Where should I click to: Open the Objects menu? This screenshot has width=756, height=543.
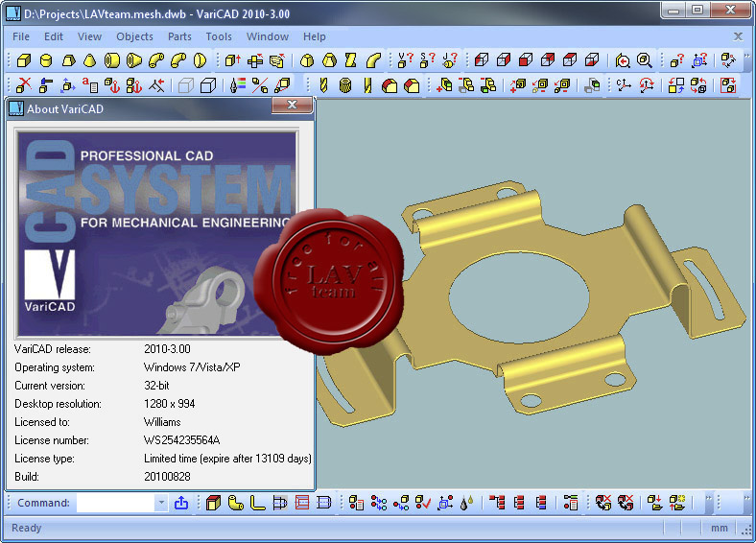pos(134,36)
